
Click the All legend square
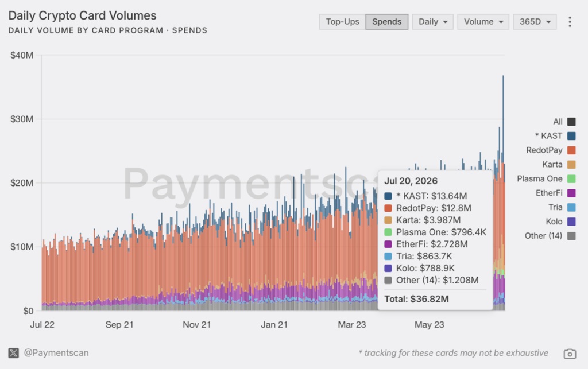pyautogui.click(x=571, y=122)
